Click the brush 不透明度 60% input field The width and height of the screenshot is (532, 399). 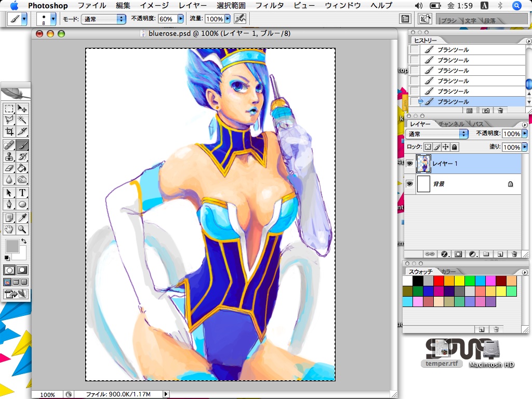tap(166, 19)
